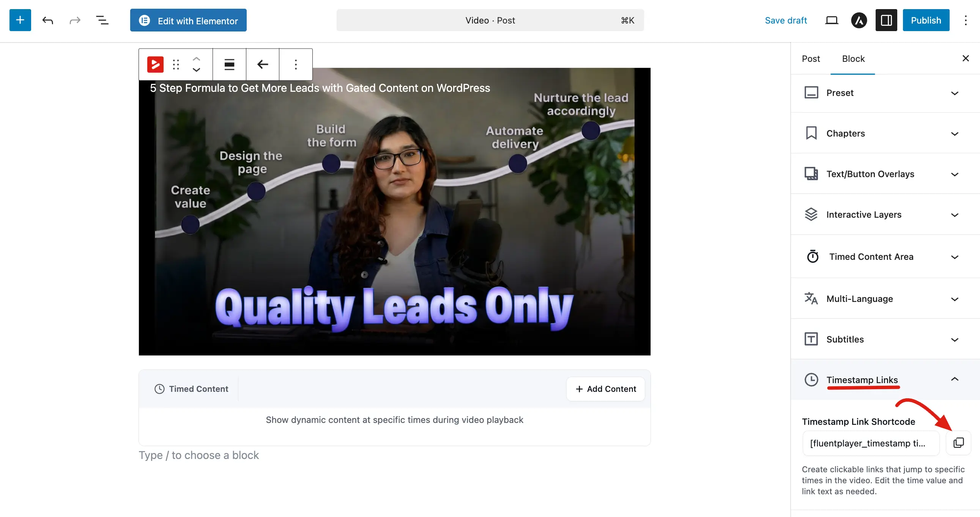Move the video block up
The height and width of the screenshot is (517, 980).
tap(196, 59)
